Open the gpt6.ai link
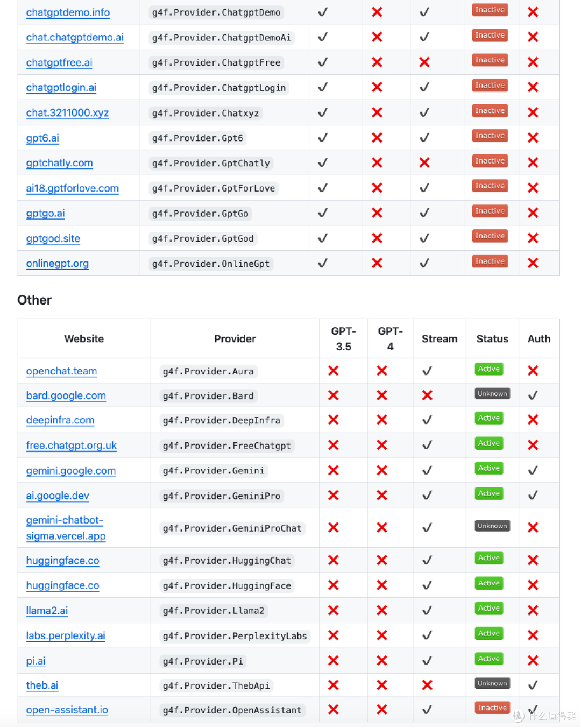Screen dimensions: 581x728 42,138
